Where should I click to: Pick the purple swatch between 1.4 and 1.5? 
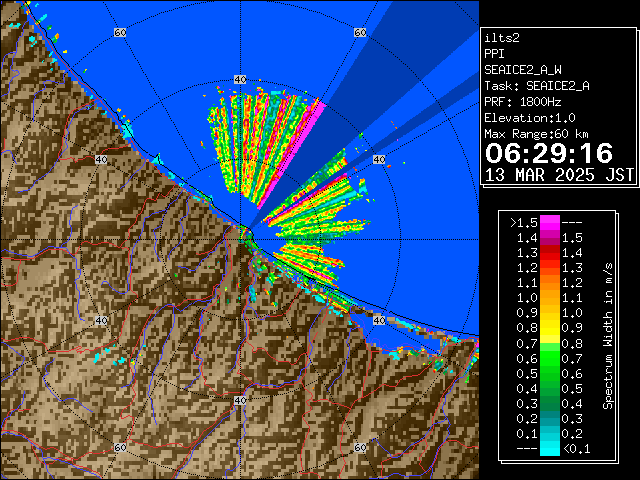(x=550, y=238)
